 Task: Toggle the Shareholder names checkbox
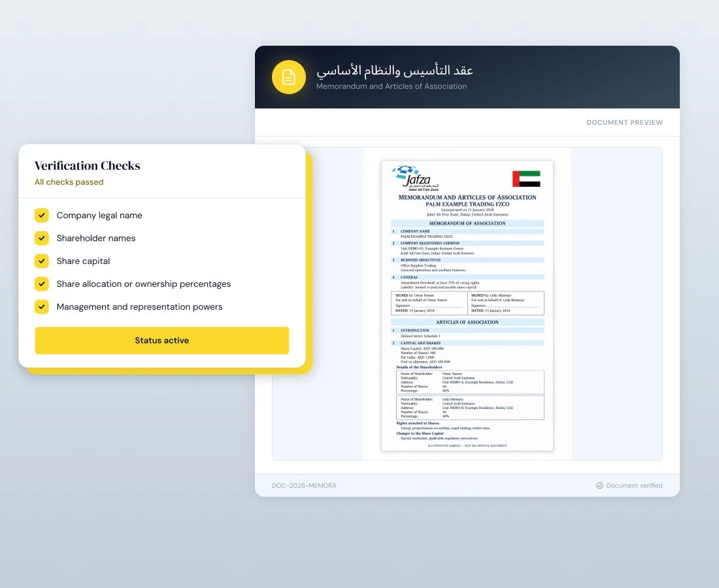42,238
